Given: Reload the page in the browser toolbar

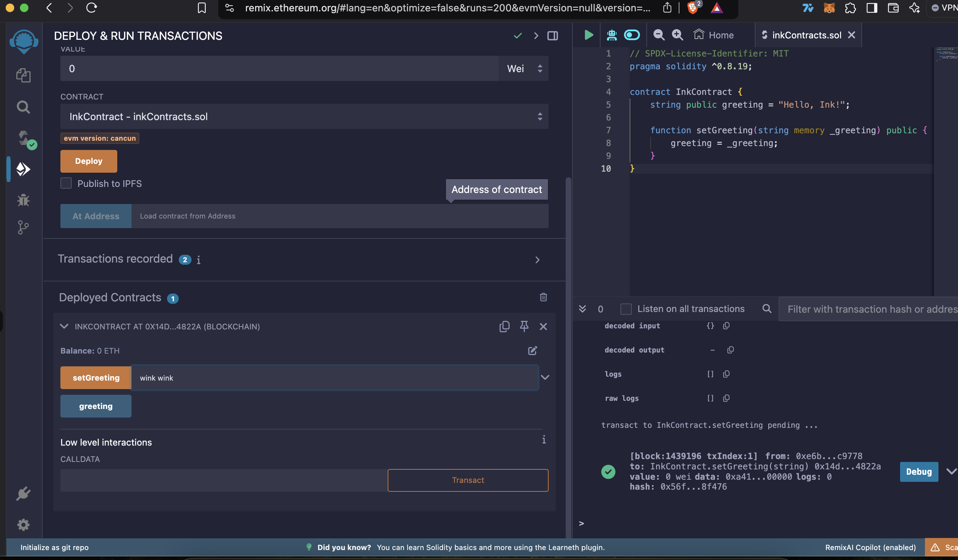Looking at the screenshot, I should [92, 7].
